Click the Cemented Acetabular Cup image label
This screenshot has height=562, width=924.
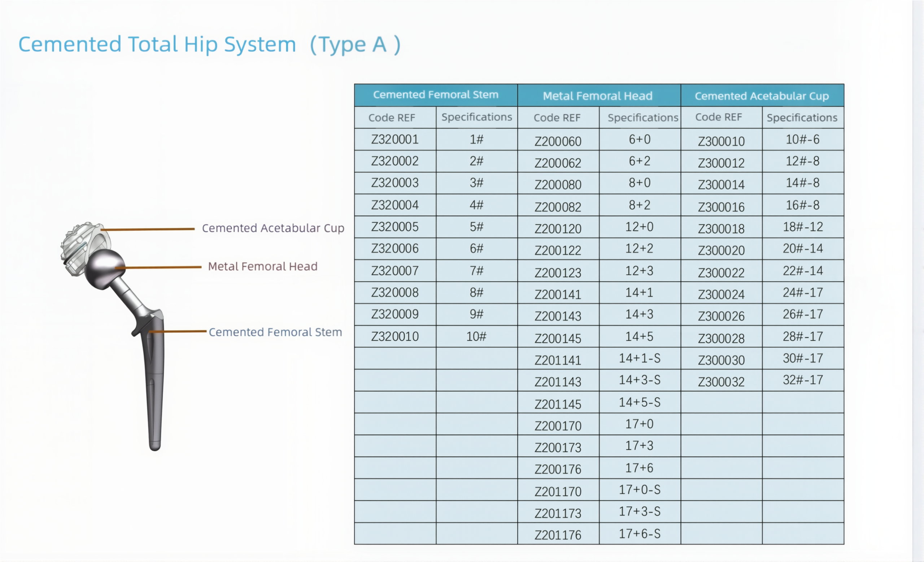(273, 228)
